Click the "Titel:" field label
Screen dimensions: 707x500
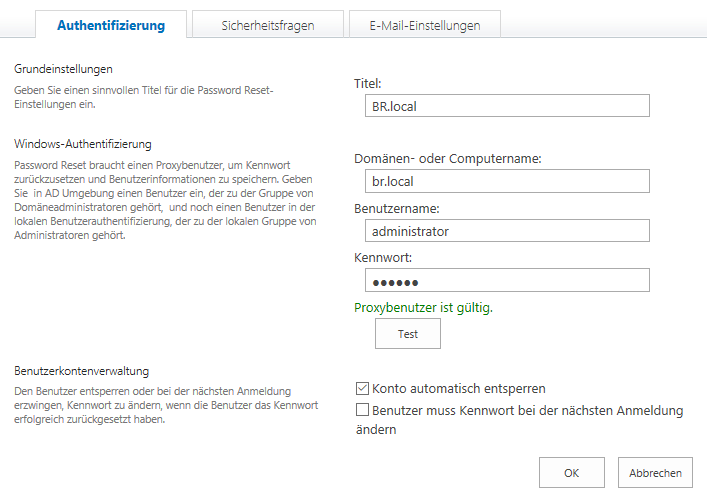(369, 84)
